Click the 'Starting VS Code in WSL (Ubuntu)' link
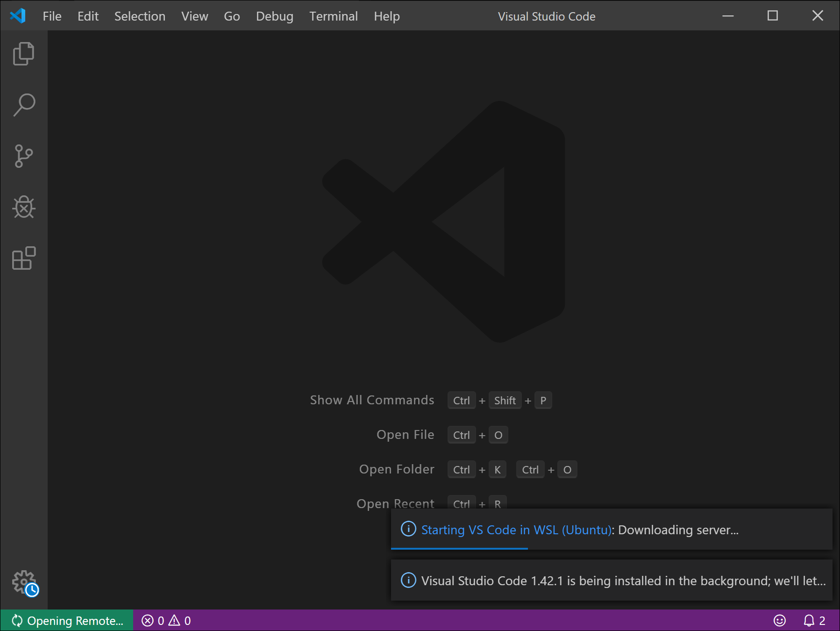This screenshot has height=631, width=840. click(x=516, y=530)
